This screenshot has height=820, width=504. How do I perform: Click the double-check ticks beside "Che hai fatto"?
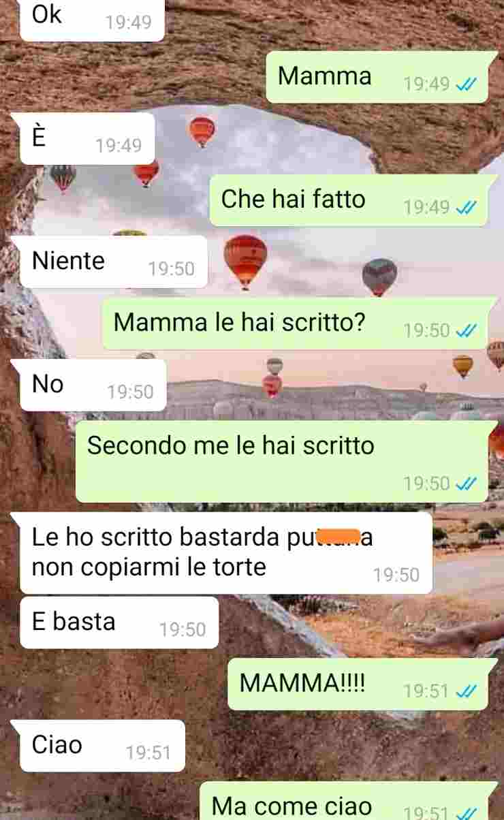click(x=467, y=207)
